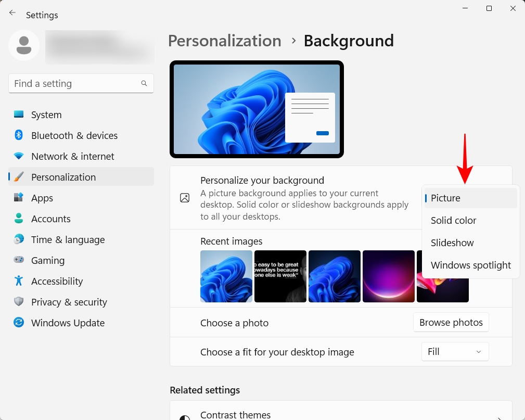Minimize the Settings window
The width and height of the screenshot is (525, 420).
click(465, 8)
